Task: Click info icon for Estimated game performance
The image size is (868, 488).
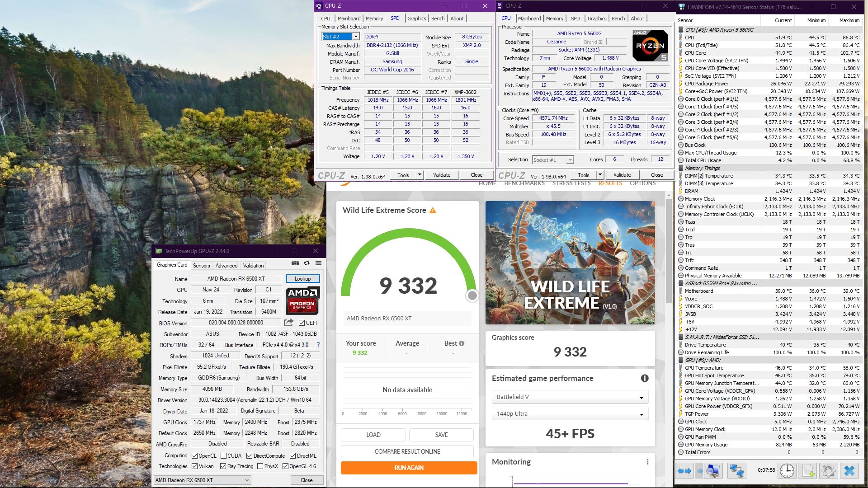Action: pyautogui.click(x=645, y=378)
